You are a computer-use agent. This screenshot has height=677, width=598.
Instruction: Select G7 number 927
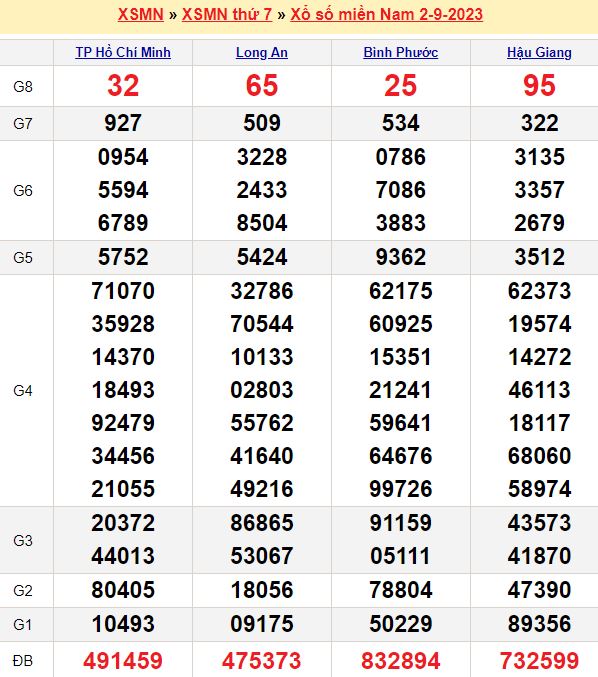click(x=123, y=123)
